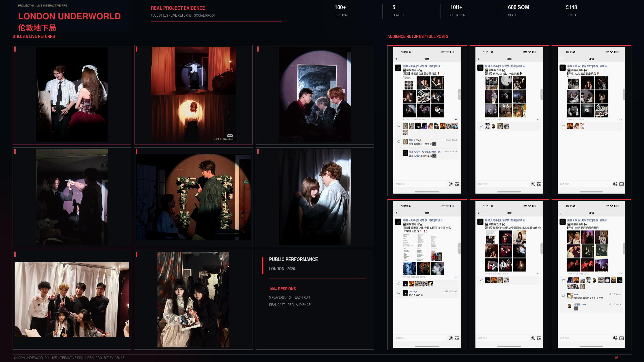Open commenter 咕哒大王's profile name

415,140
